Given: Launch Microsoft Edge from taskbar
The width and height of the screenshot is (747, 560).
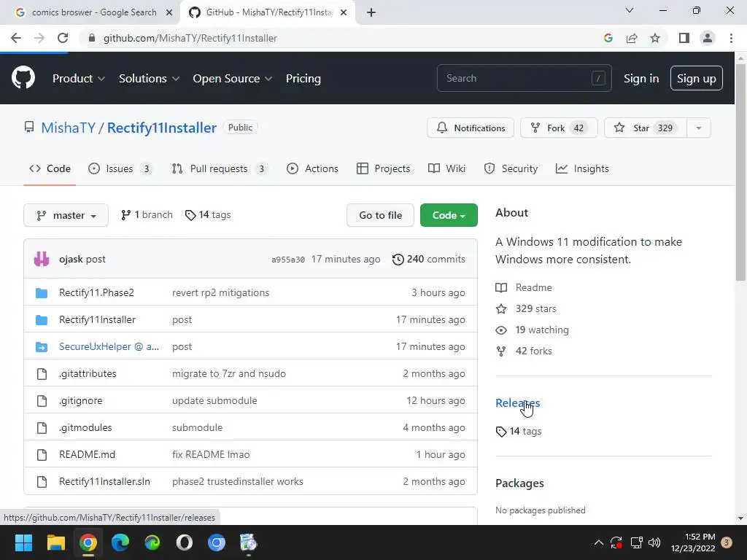Looking at the screenshot, I should tap(120, 542).
